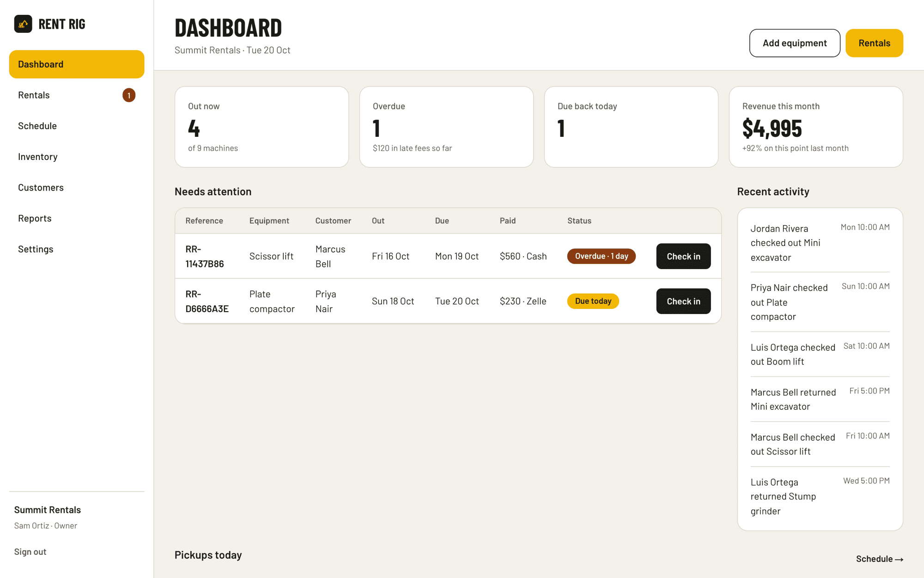Viewport: 924px width, 578px height.
Task: Click the Status column header
Action: pyautogui.click(x=579, y=221)
